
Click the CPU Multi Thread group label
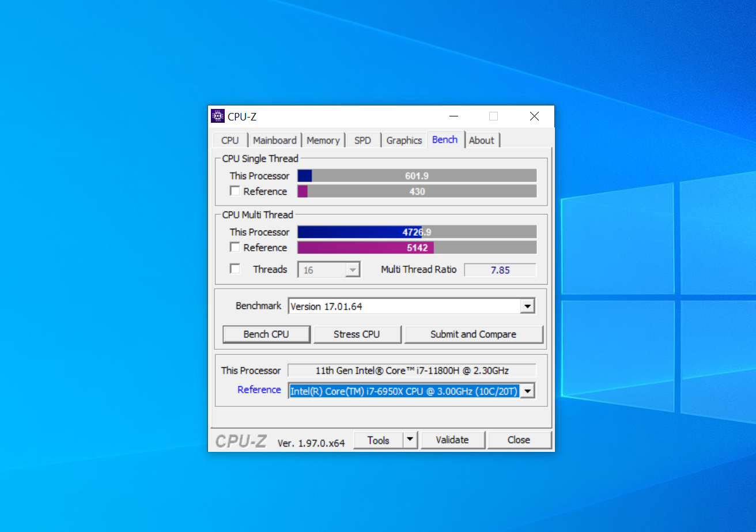[258, 214]
